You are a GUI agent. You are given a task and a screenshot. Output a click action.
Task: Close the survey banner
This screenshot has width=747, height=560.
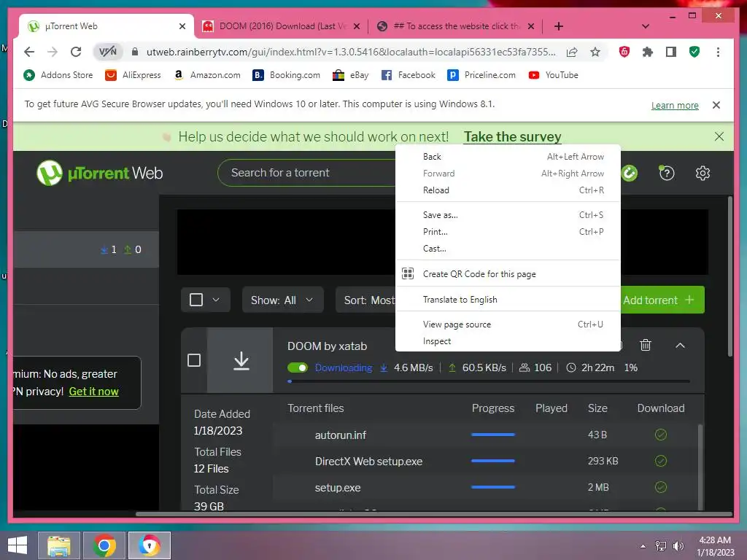click(x=719, y=136)
